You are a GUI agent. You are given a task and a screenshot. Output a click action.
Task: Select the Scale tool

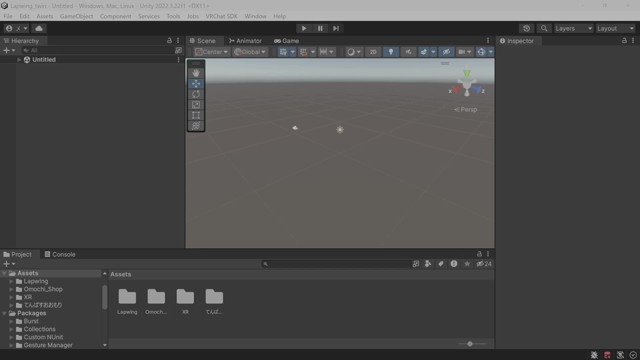tap(196, 105)
